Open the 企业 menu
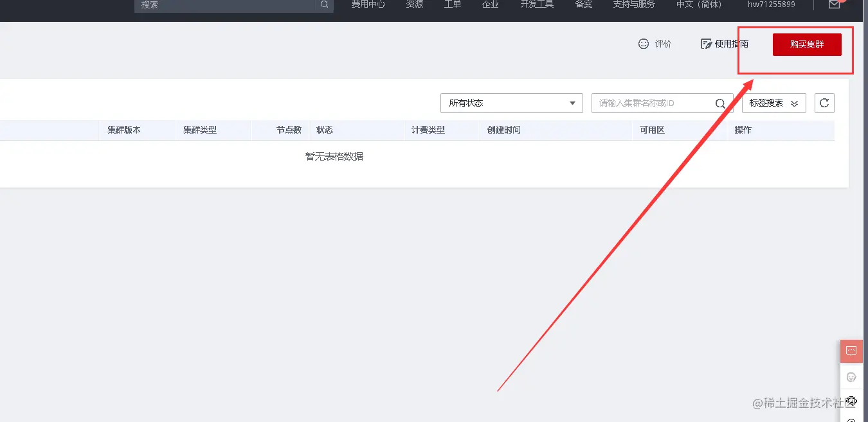868x422 pixels. [491, 4]
